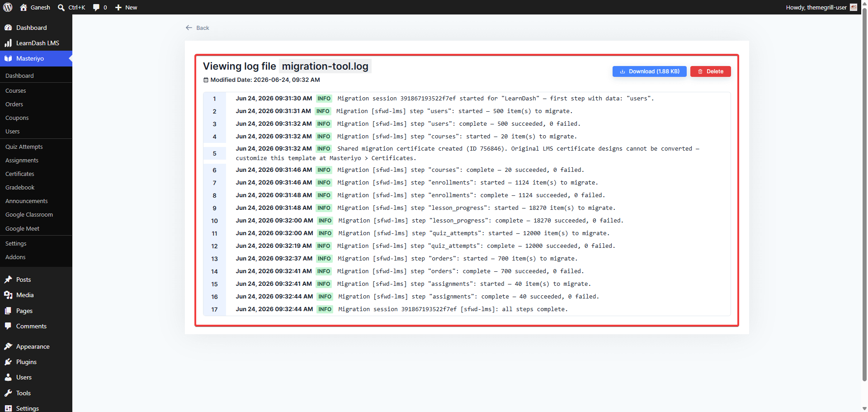868x412 pixels.
Task: Click the Posts pin icon
Action: point(8,279)
